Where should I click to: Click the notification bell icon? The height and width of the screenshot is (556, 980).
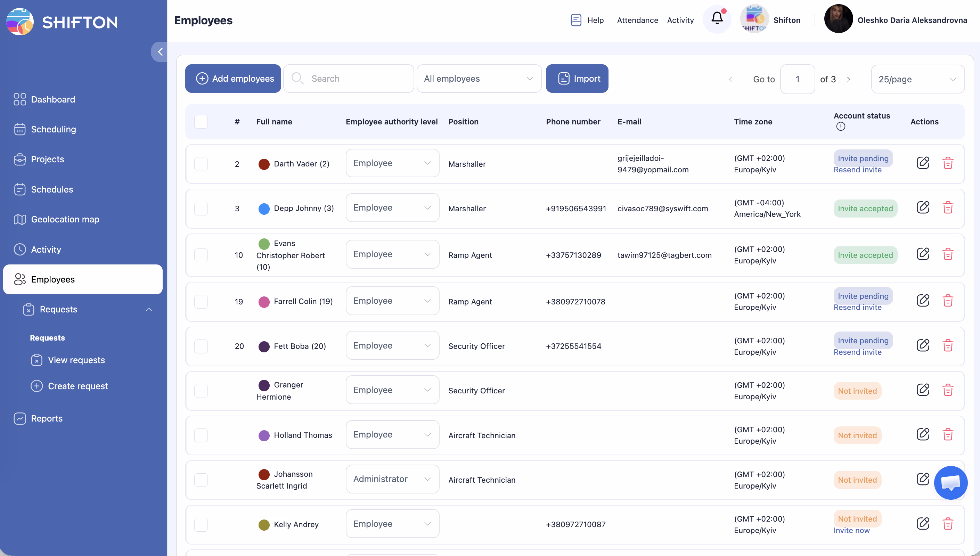point(717,18)
